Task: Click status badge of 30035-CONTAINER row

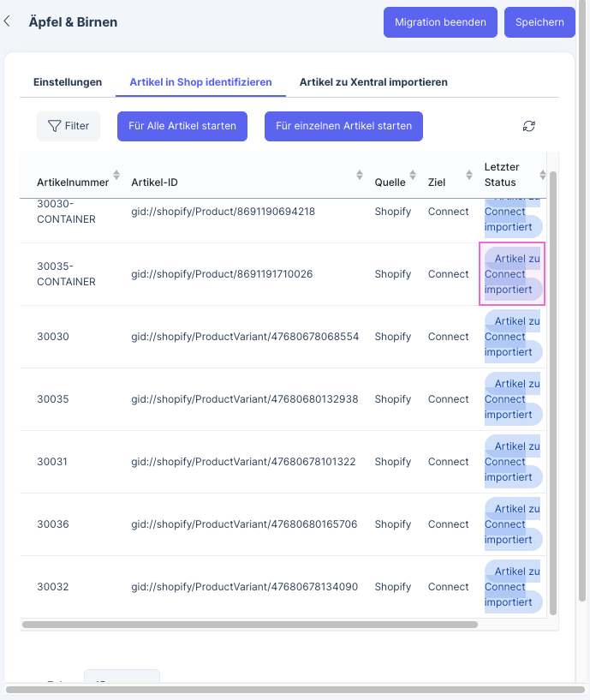Action: tap(512, 274)
